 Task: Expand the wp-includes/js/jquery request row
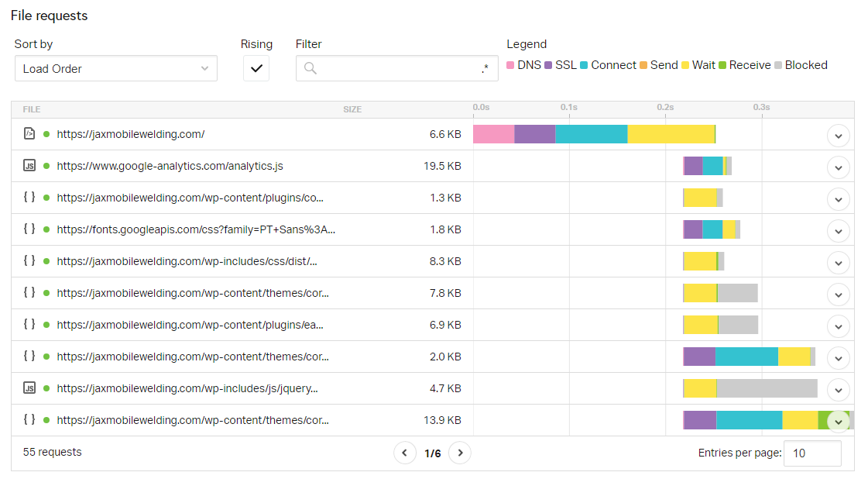pos(838,390)
